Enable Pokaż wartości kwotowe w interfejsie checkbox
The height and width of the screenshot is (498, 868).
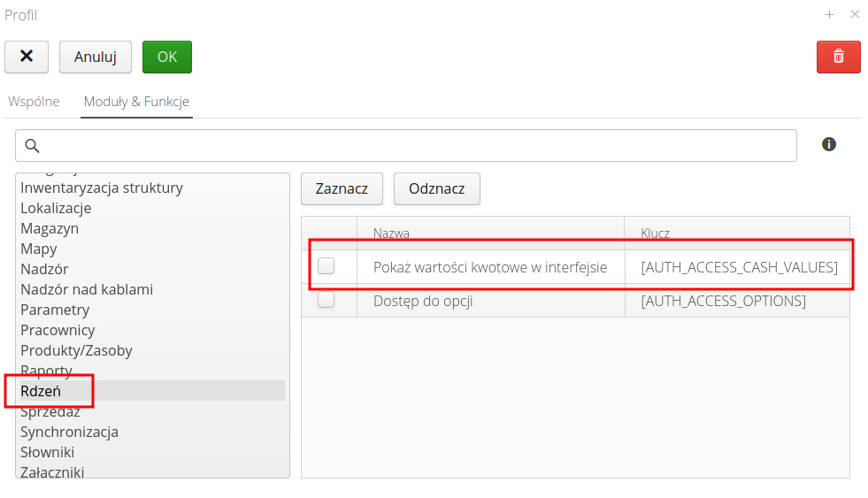click(326, 265)
